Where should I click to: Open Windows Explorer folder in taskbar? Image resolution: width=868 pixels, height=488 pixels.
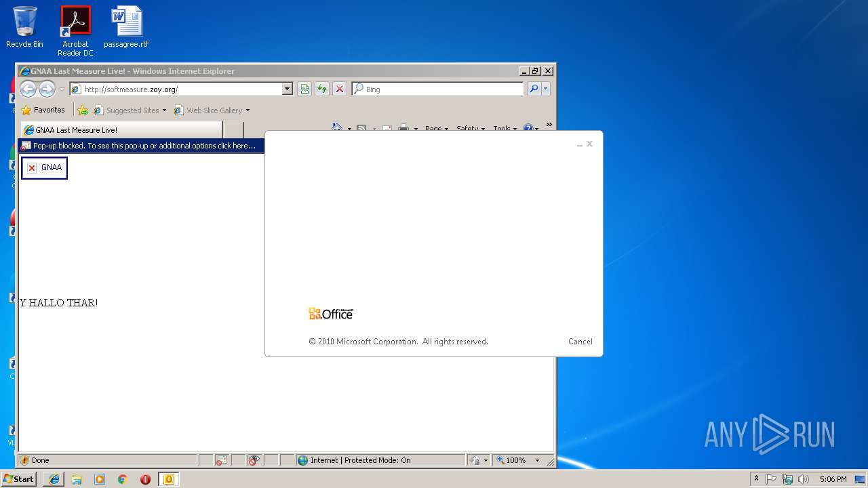click(77, 479)
